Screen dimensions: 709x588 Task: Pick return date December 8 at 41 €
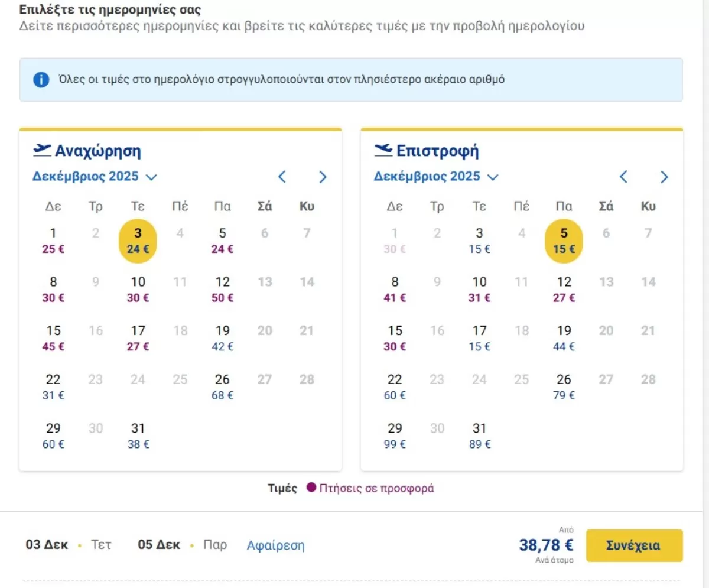(x=395, y=289)
